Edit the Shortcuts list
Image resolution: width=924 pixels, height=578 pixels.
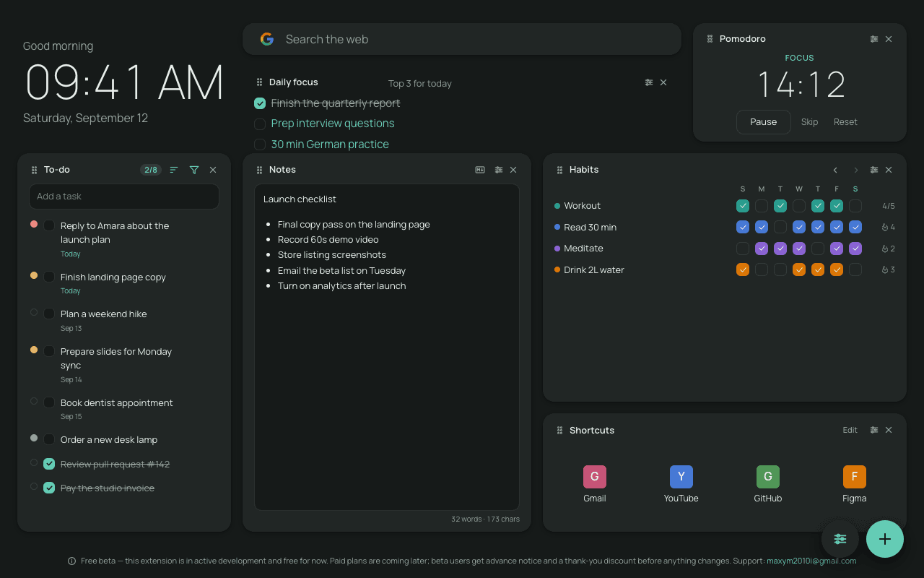click(x=850, y=430)
